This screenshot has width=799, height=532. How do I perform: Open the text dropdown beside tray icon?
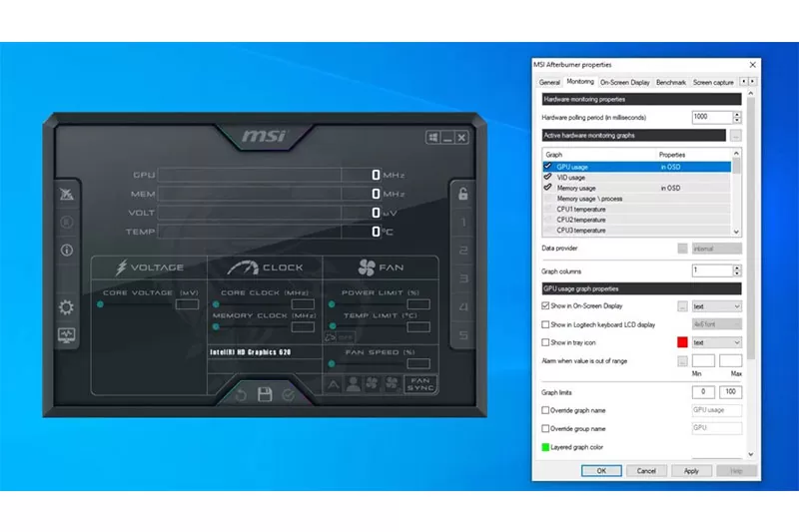click(716, 342)
